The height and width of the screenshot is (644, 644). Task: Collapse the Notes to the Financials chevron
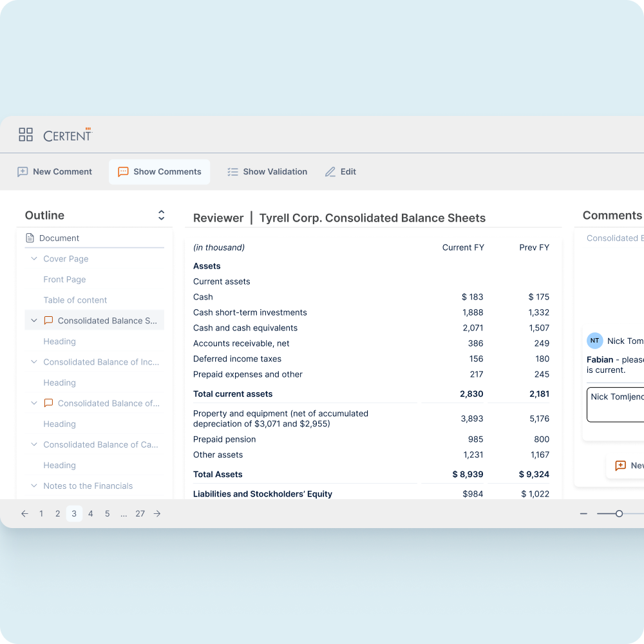click(x=34, y=486)
